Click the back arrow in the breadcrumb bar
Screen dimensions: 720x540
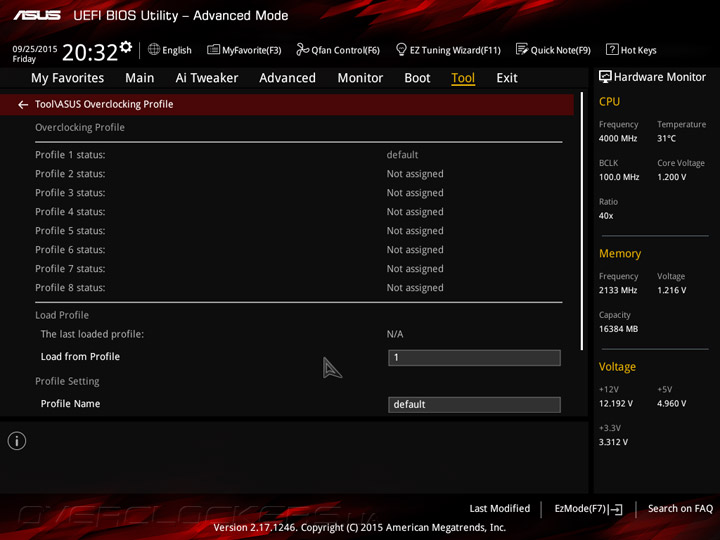[23, 105]
